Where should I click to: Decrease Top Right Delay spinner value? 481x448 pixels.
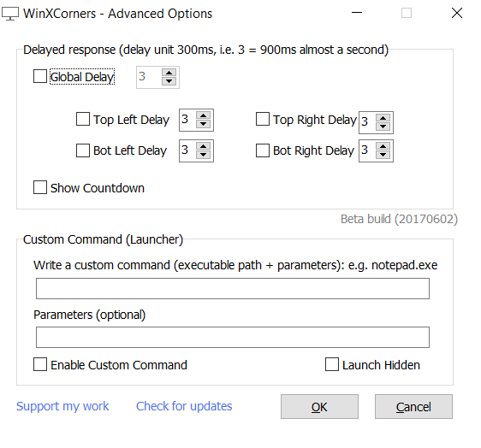pos(383,127)
